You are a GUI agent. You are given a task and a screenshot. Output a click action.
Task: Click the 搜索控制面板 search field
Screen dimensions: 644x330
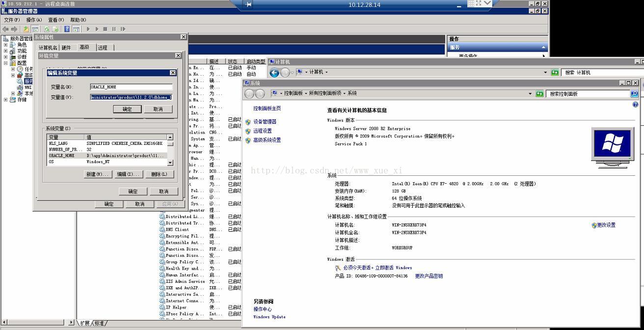coord(588,93)
